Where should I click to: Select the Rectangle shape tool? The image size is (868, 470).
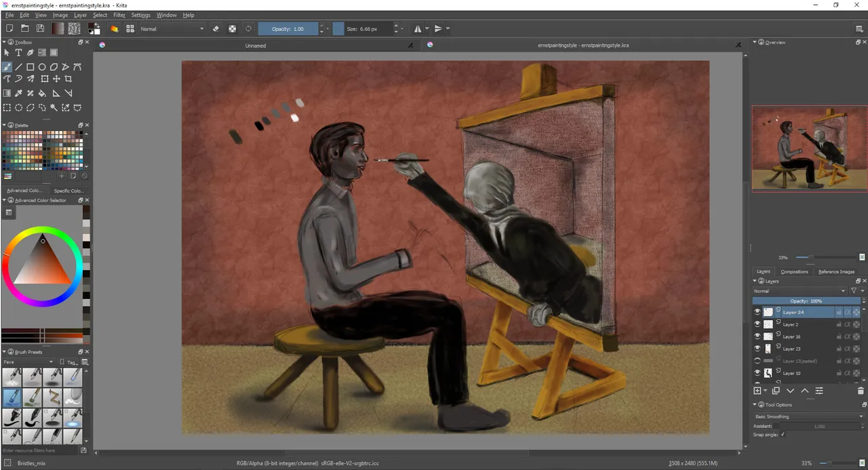[31, 67]
